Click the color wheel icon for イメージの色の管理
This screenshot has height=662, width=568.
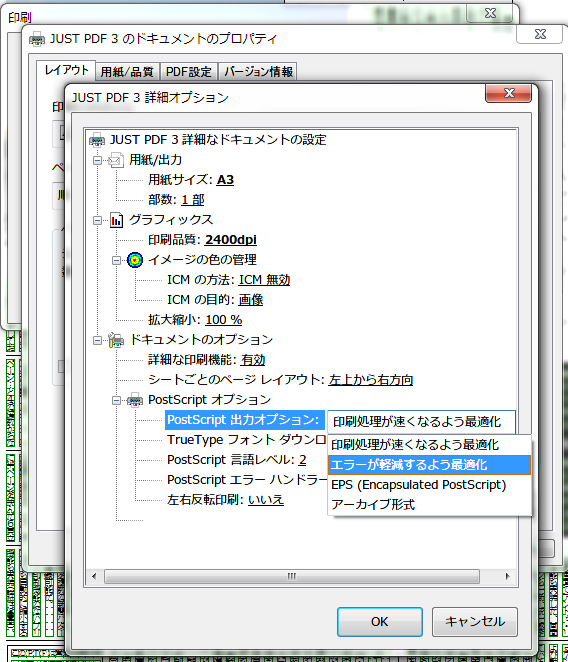coord(135,260)
